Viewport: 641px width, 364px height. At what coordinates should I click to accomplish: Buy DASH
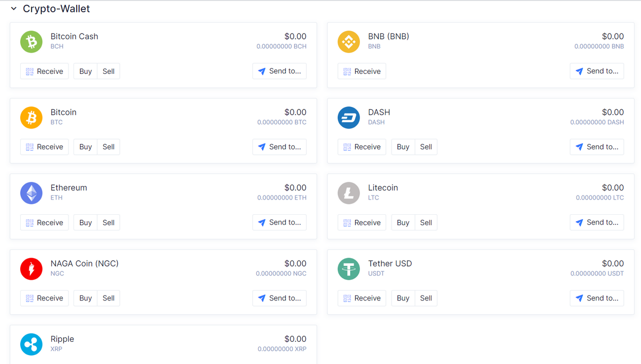coord(403,147)
